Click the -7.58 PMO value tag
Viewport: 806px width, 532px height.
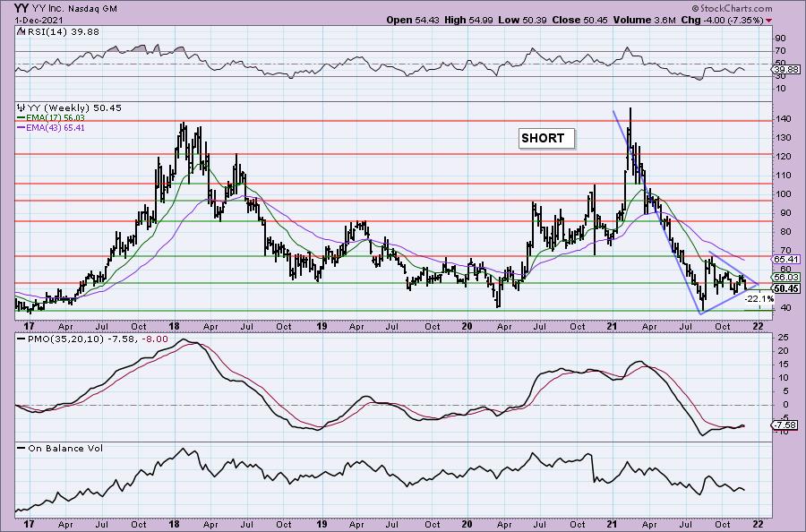point(786,425)
